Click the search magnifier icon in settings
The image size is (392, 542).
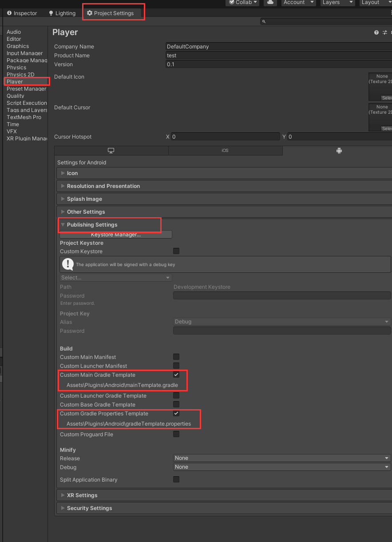tap(264, 21)
